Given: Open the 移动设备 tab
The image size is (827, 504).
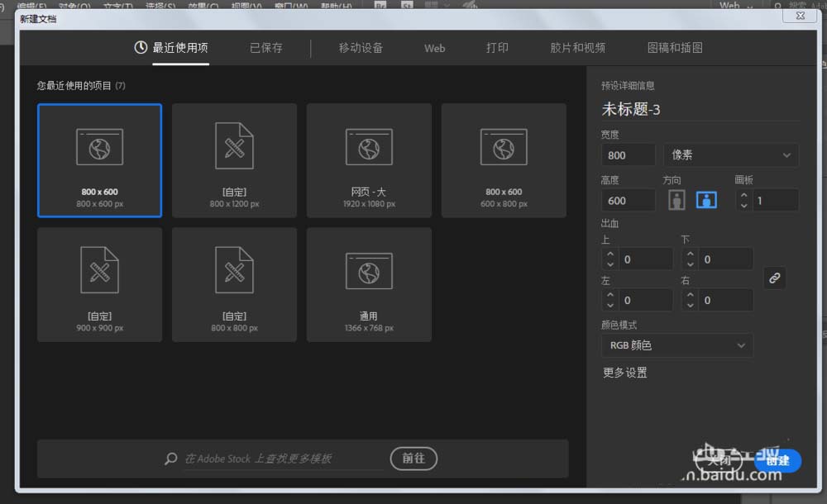Looking at the screenshot, I should 361,48.
